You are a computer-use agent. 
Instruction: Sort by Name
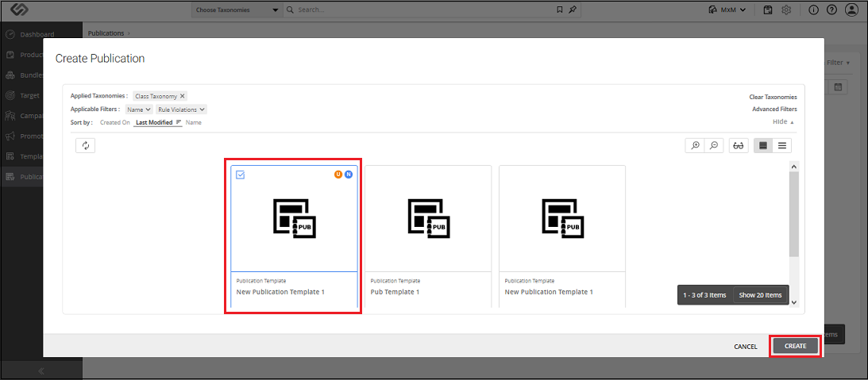[x=193, y=123]
